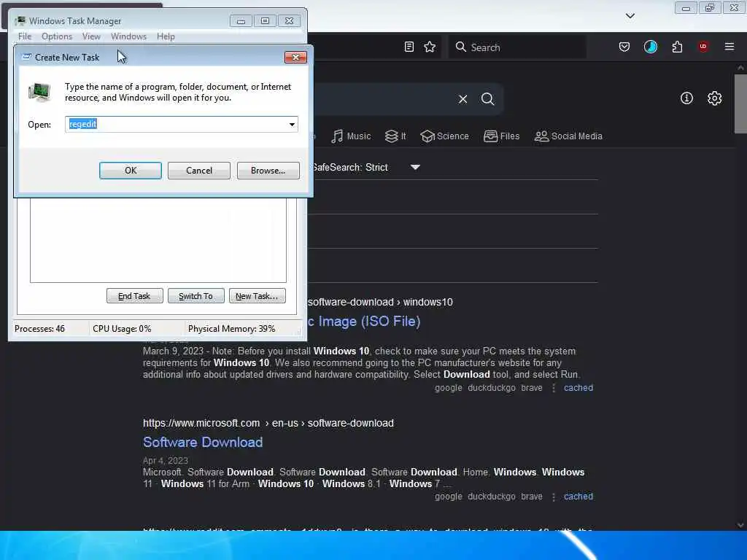Open the Task Manager View menu
Viewport: 747px width, 560px height.
(x=91, y=36)
